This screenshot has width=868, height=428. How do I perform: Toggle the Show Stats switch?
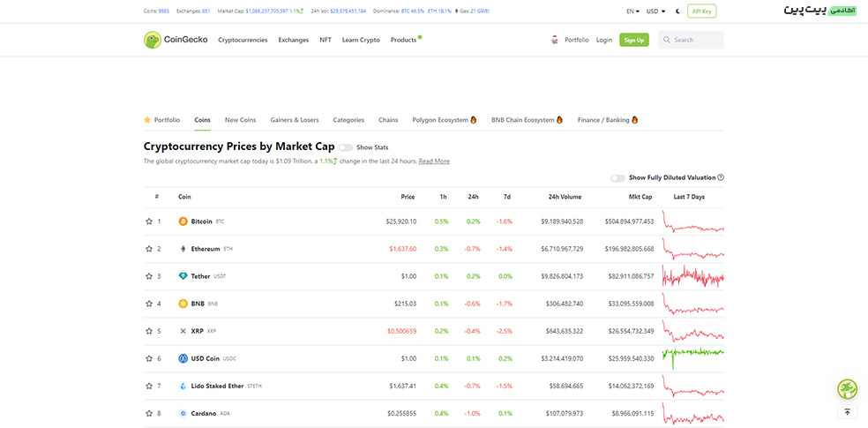click(346, 148)
